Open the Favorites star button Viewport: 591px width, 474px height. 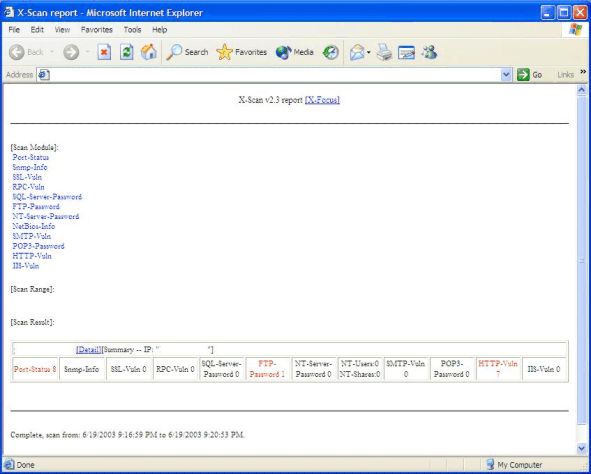[x=242, y=52]
